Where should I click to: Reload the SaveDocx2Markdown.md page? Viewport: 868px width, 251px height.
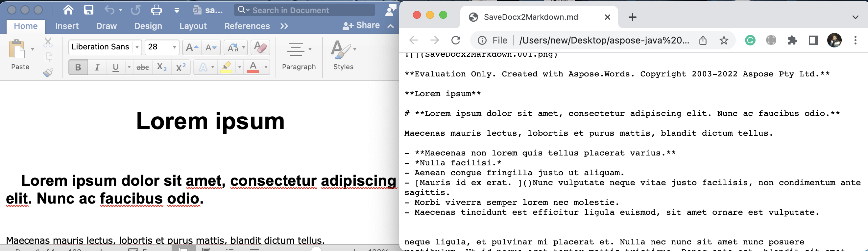[x=456, y=41]
